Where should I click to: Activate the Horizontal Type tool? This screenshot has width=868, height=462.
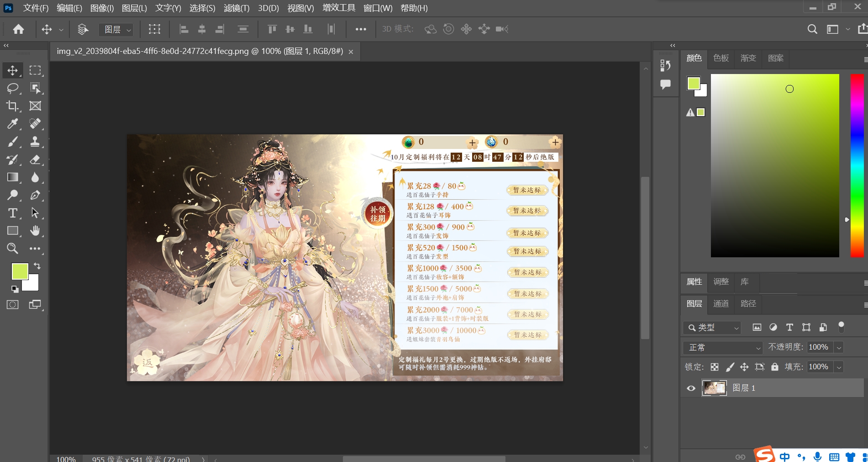(x=12, y=213)
